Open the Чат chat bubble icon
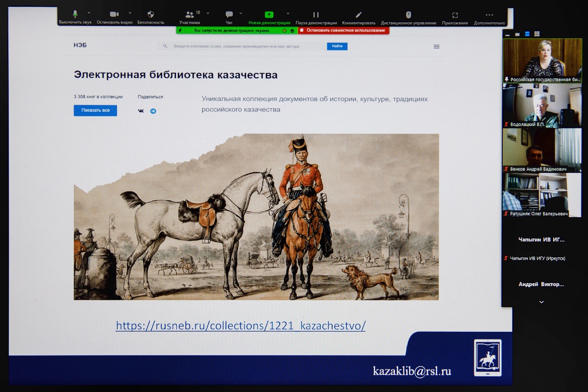This screenshot has width=588, height=392. coord(229,15)
